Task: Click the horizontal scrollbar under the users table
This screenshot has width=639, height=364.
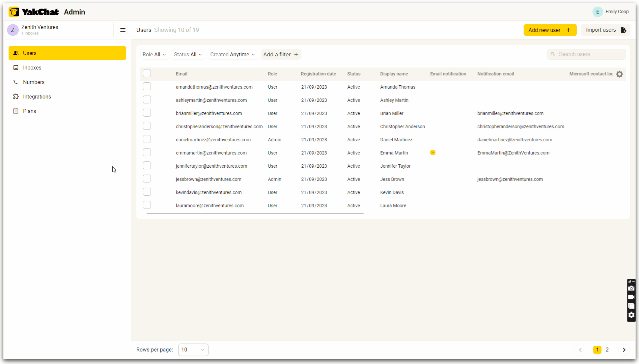Action: (255, 213)
